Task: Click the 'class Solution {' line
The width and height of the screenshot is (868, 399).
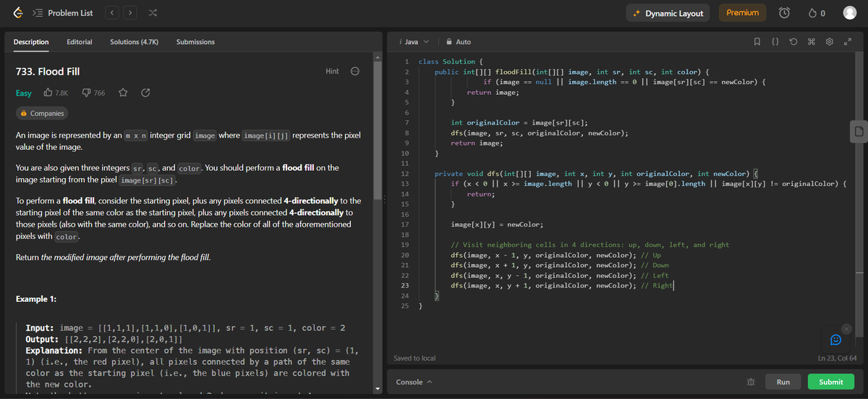Action: click(x=451, y=62)
